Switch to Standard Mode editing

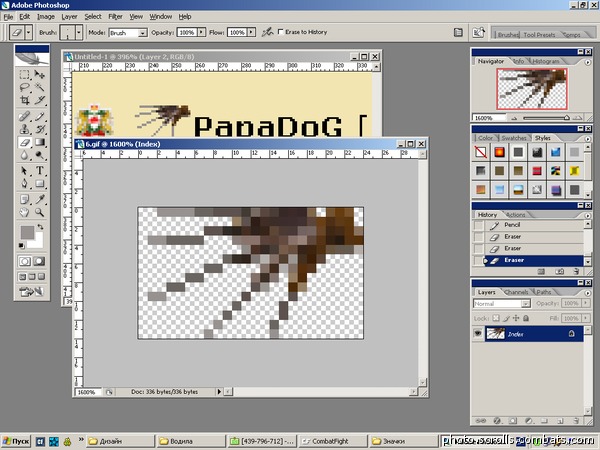25,261
